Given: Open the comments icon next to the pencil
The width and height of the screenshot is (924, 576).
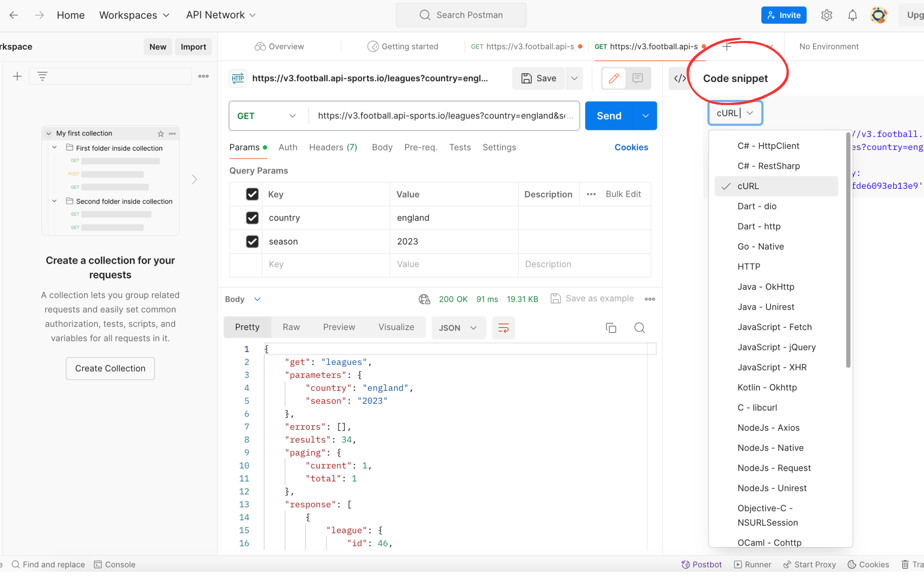Looking at the screenshot, I should point(637,78).
